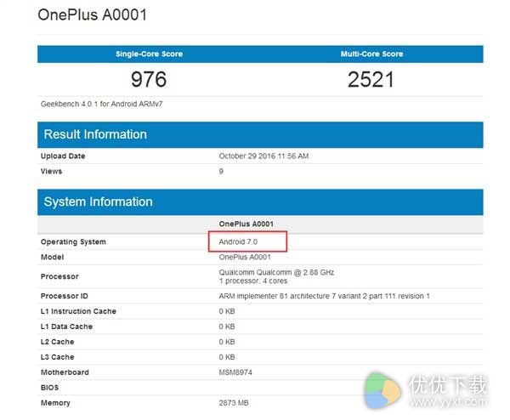510x420 pixels.
Task: Select the Multi-Core Score header
Action: coord(371,54)
